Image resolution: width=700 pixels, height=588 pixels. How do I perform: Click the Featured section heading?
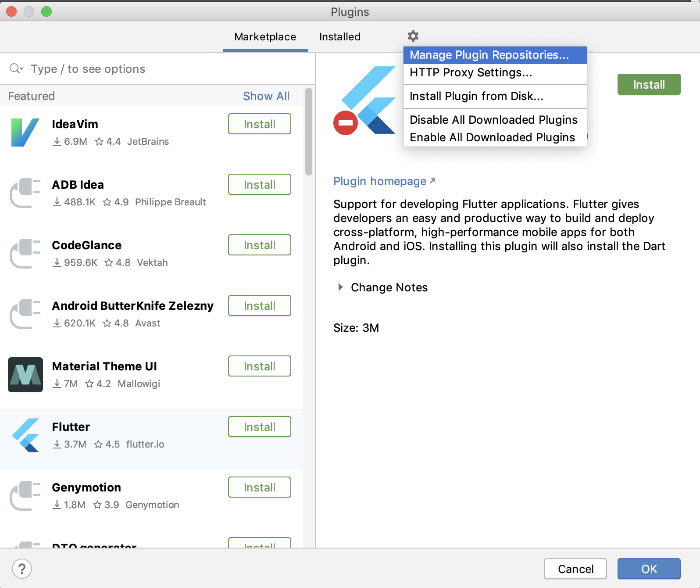click(x=32, y=96)
